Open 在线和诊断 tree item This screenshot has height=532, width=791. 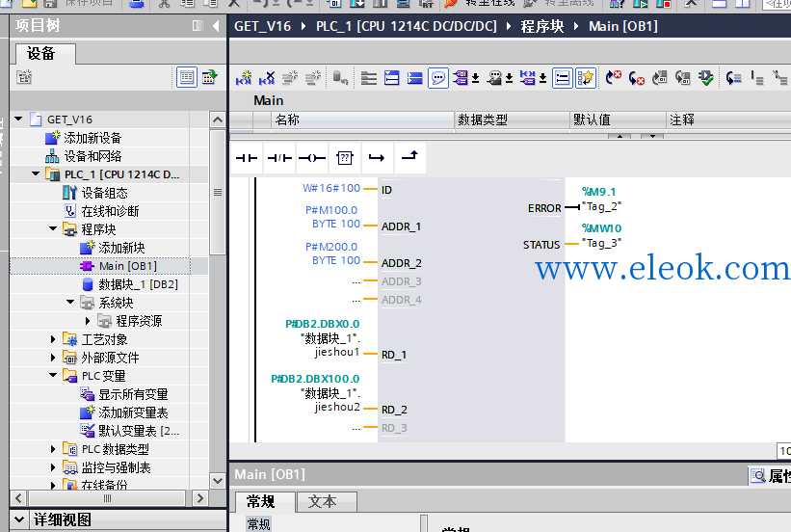(110, 211)
